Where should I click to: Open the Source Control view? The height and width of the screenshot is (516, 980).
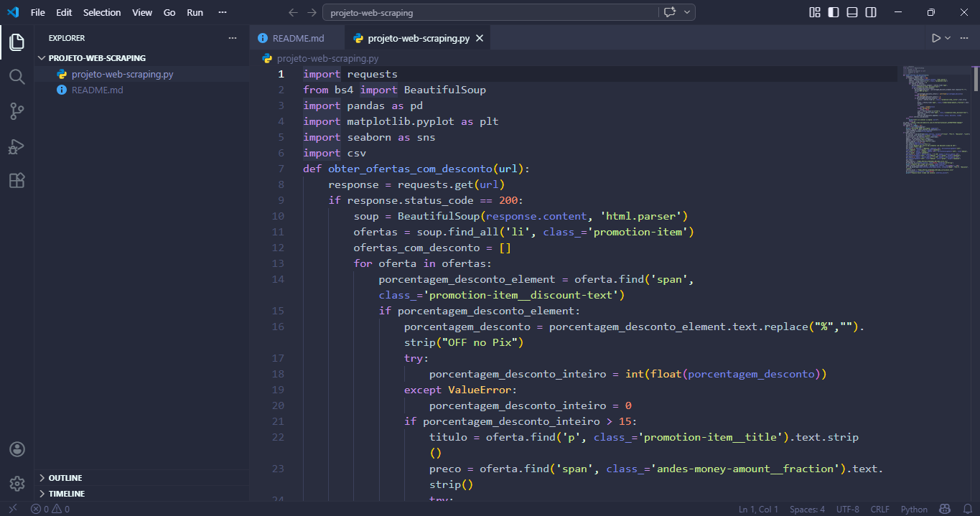[17, 111]
